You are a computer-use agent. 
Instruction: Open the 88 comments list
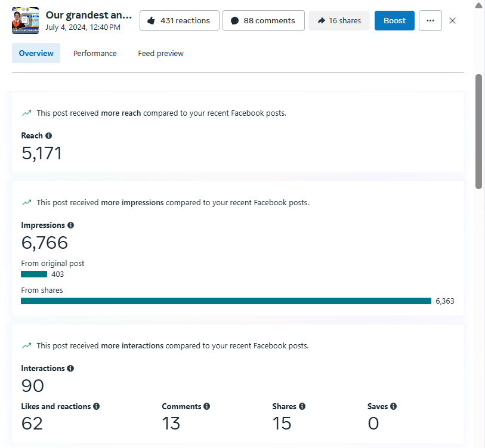click(263, 20)
